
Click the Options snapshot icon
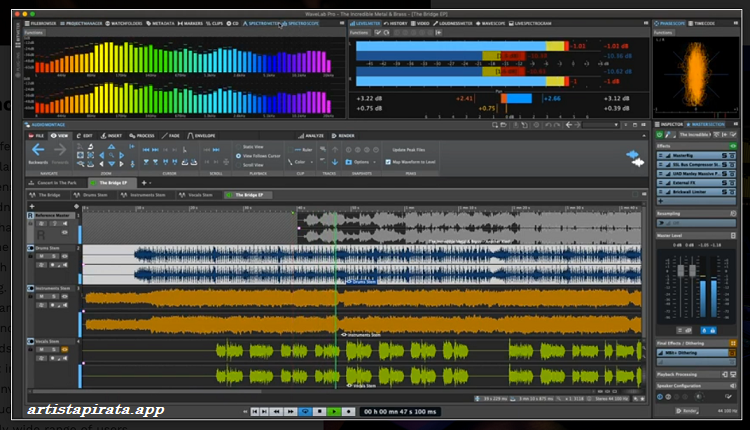point(349,162)
